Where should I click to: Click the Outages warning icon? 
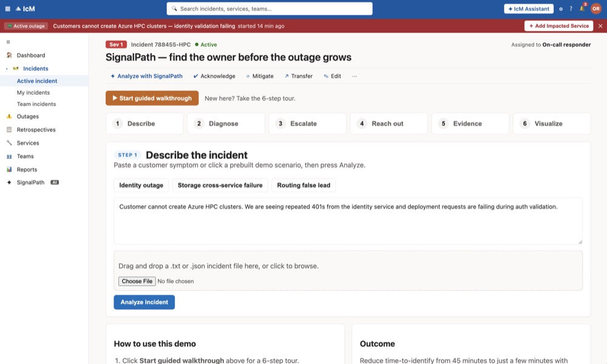click(9, 116)
